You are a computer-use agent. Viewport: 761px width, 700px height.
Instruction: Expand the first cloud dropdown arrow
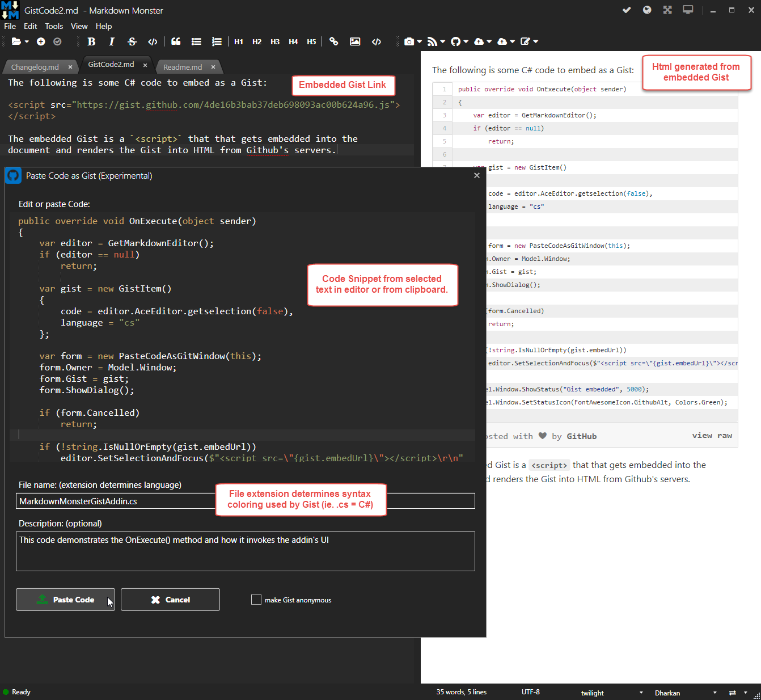click(x=489, y=41)
